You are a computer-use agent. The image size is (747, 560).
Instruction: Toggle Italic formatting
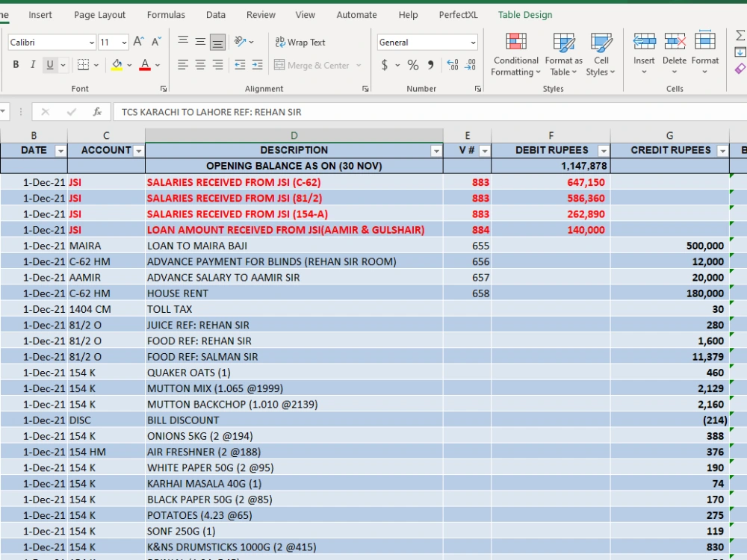(33, 65)
